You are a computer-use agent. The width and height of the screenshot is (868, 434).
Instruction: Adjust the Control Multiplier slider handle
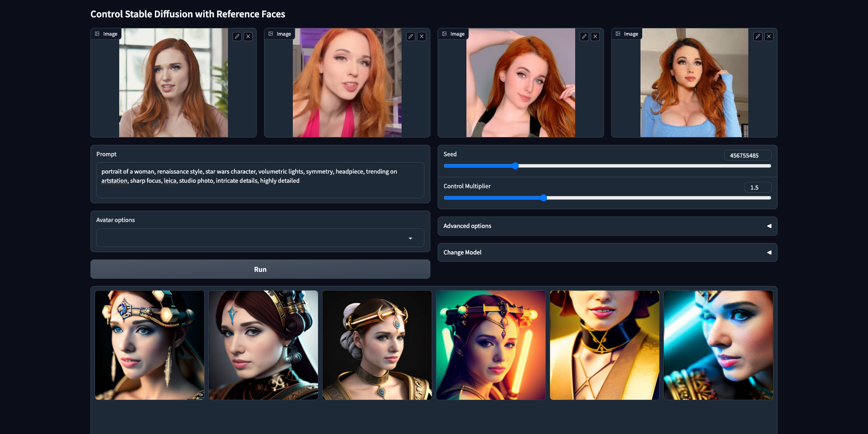point(544,198)
